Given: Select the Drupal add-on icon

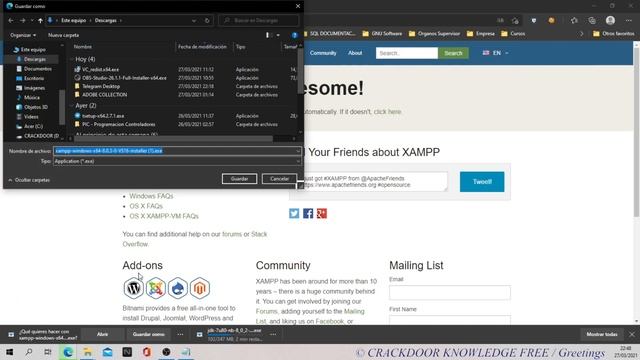Looking at the screenshot, I should (x=178, y=288).
